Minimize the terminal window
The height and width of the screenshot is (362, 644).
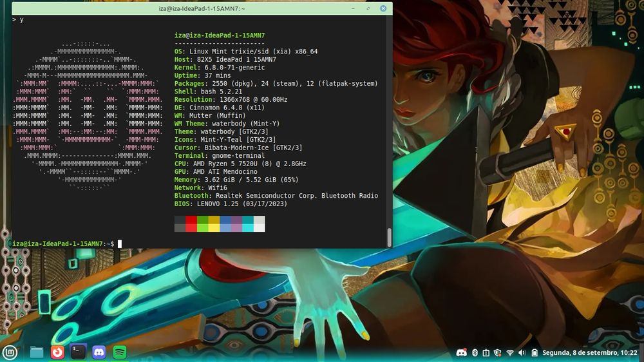353,8
